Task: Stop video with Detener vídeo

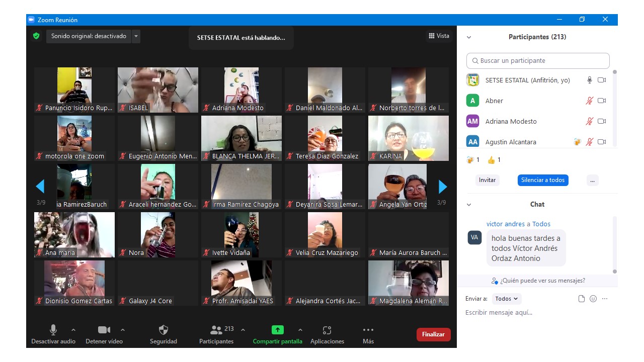Action: click(x=104, y=334)
